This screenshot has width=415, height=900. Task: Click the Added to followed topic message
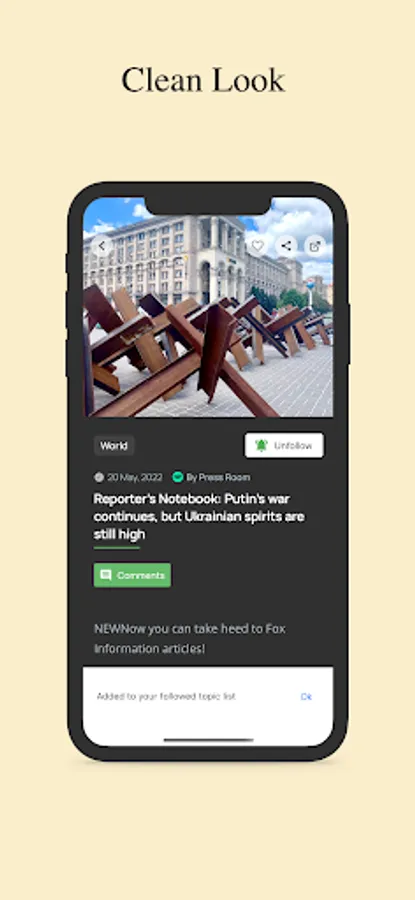pos(166,696)
